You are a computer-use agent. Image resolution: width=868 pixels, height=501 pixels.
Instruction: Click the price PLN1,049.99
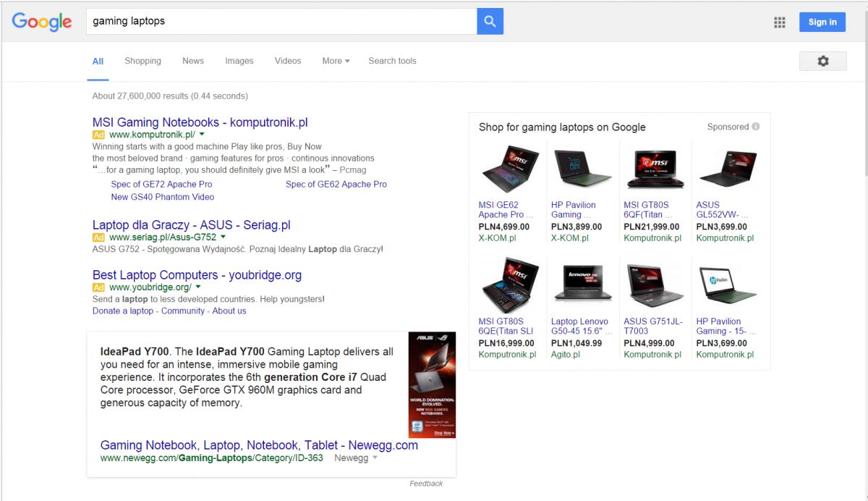coord(576,343)
